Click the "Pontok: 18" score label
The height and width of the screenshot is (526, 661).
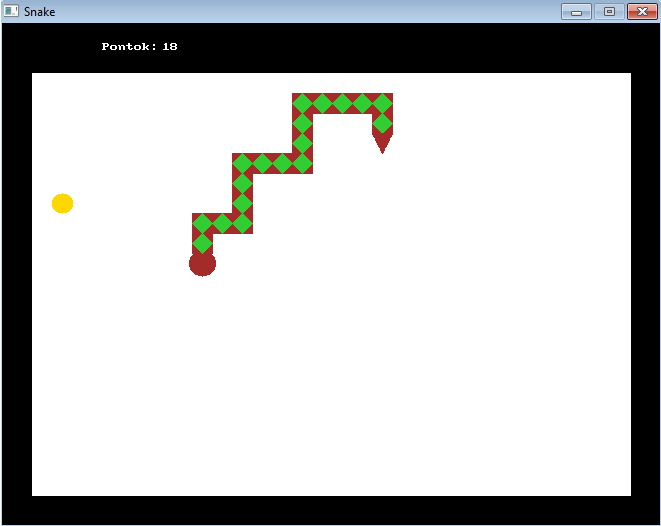click(x=139, y=46)
